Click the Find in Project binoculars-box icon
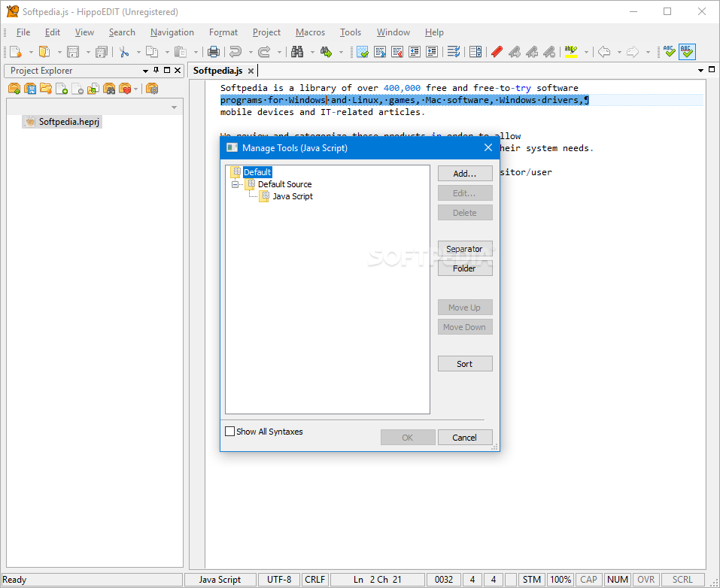 109,89
